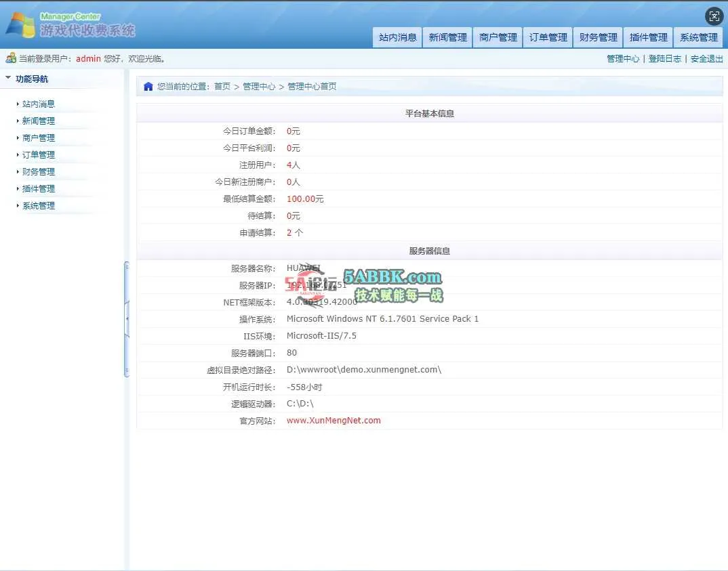The width and height of the screenshot is (728, 571).
Task: Expand 财务管理 in sidebar navigation
Action: click(x=39, y=171)
